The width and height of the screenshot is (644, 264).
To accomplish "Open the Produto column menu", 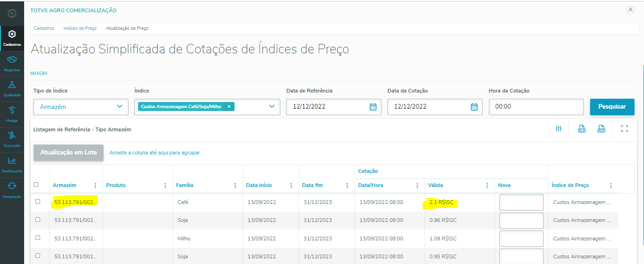I will pos(165,186).
